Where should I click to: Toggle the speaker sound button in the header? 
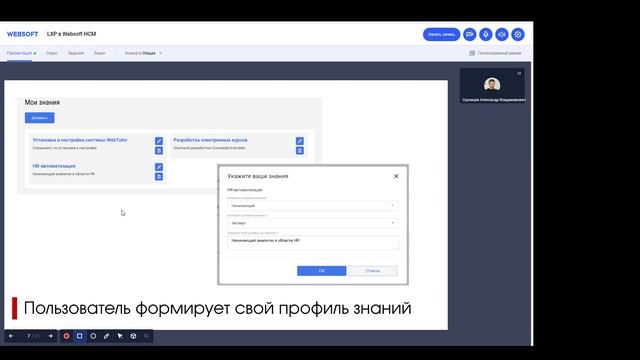pos(502,34)
